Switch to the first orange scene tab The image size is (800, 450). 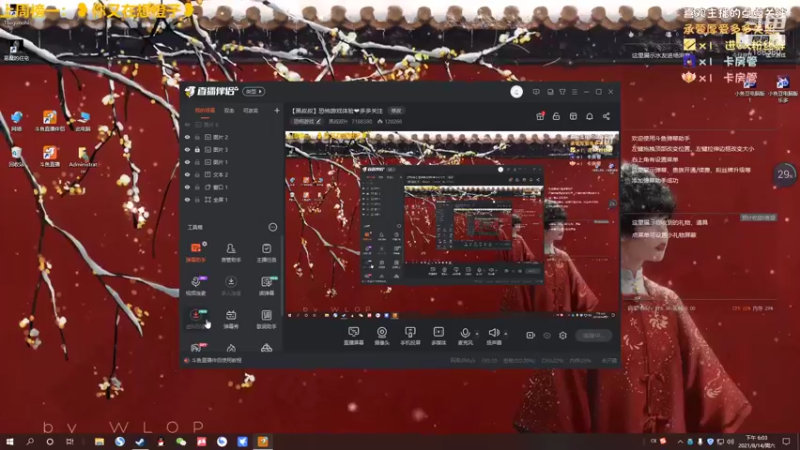205,111
